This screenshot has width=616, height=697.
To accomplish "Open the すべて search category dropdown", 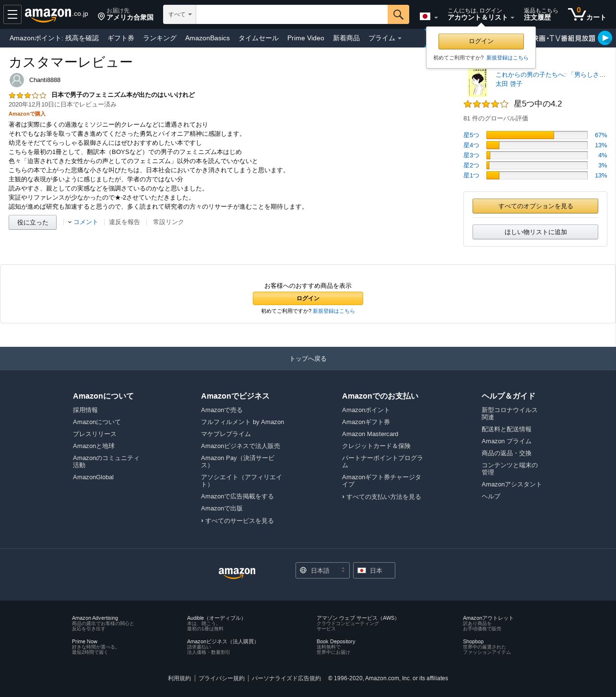I will click(180, 14).
